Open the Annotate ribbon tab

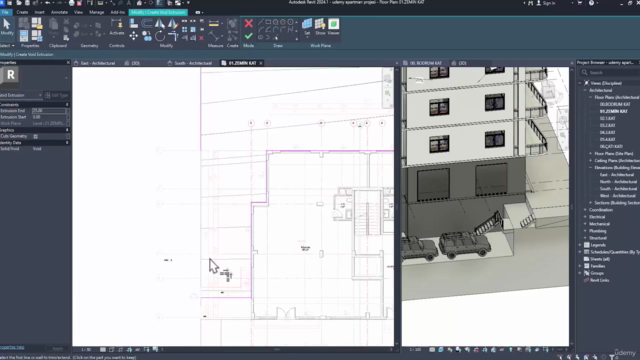point(59,12)
